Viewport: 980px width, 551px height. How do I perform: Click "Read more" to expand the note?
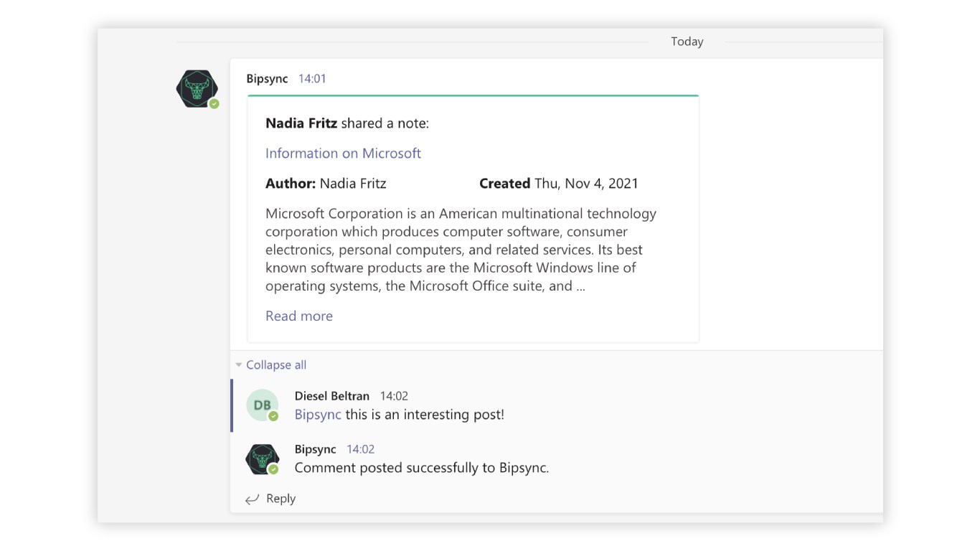299,316
